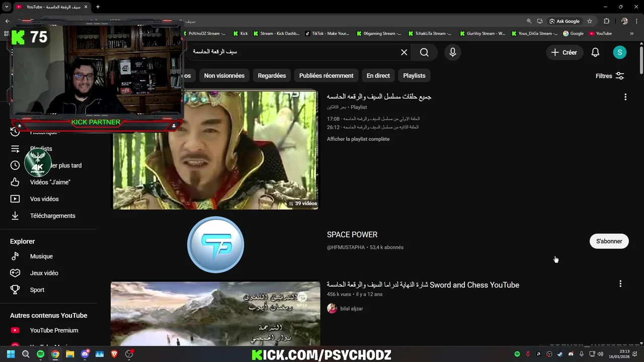Open Windows taskbar search
Image resolution: width=644 pixels, height=362 pixels.
coord(26,354)
